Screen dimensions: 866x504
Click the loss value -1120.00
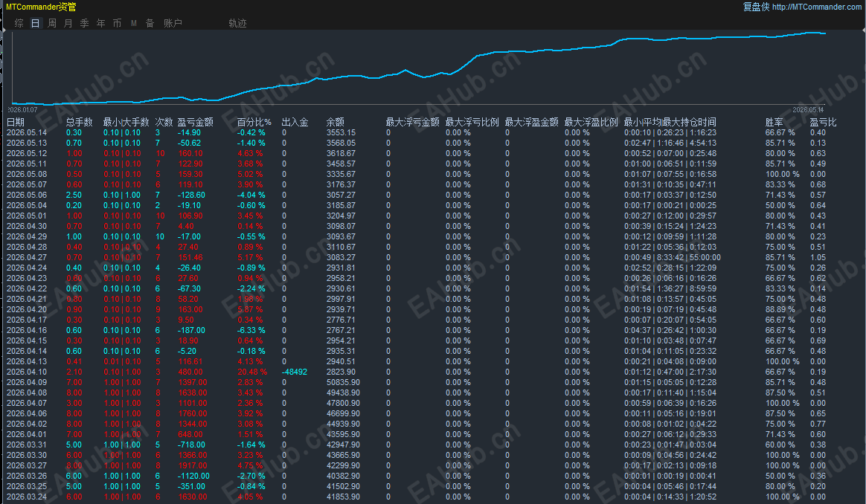click(x=193, y=476)
